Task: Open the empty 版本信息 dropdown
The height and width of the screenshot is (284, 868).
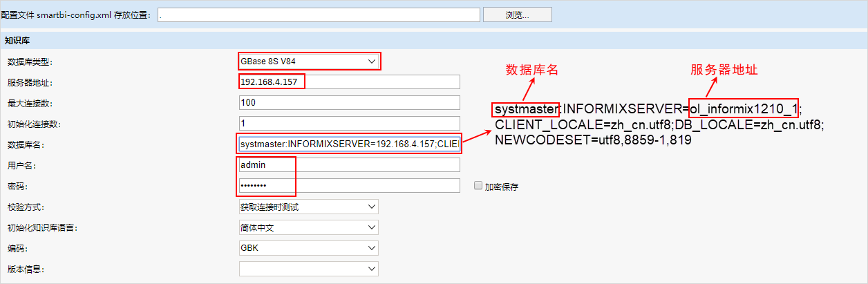Action: [309, 269]
